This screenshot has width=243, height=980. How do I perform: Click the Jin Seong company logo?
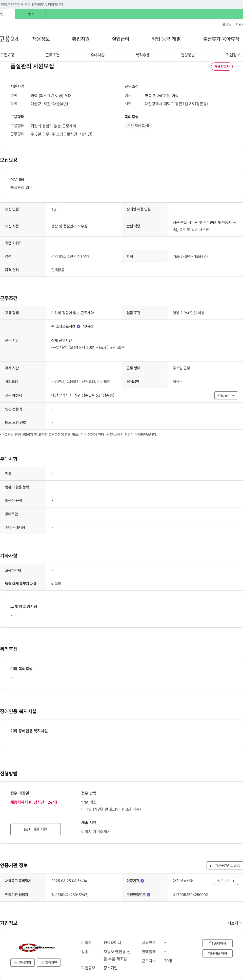tap(37, 947)
